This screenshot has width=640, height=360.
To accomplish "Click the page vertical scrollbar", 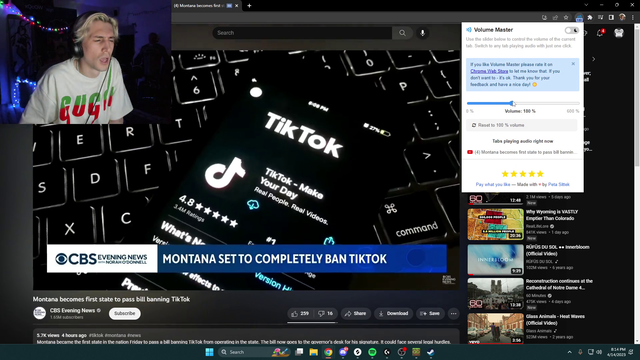I will [637, 184].
